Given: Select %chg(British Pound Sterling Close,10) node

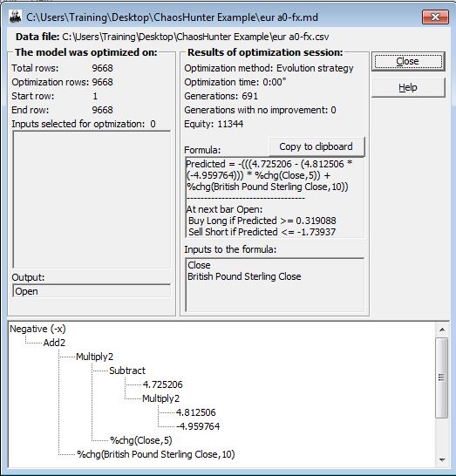Looking at the screenshot, I should (x=156, y=454).
